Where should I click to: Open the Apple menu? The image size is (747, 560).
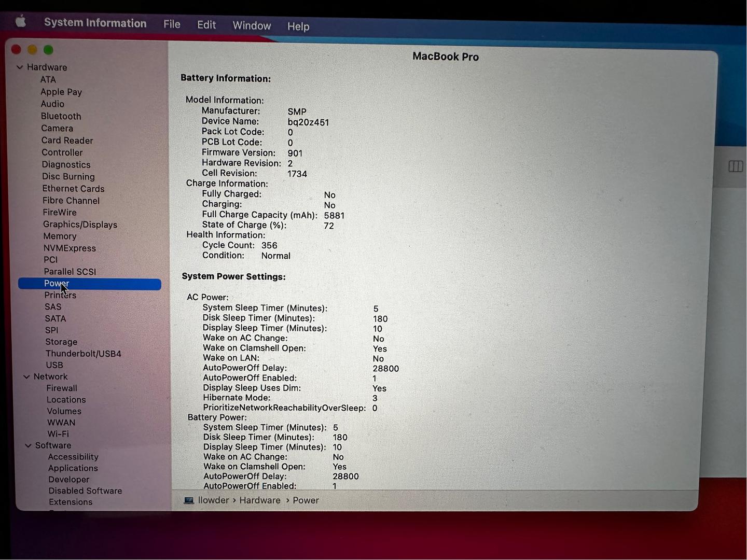click(x=21, y=21)
